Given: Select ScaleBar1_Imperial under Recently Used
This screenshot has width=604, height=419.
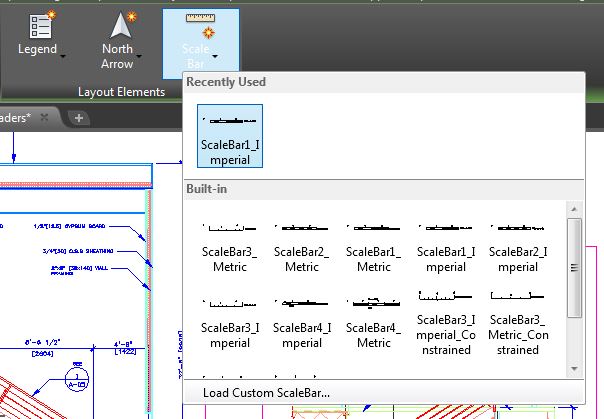Looking at the screenshot, I should (x=230, y=135).
